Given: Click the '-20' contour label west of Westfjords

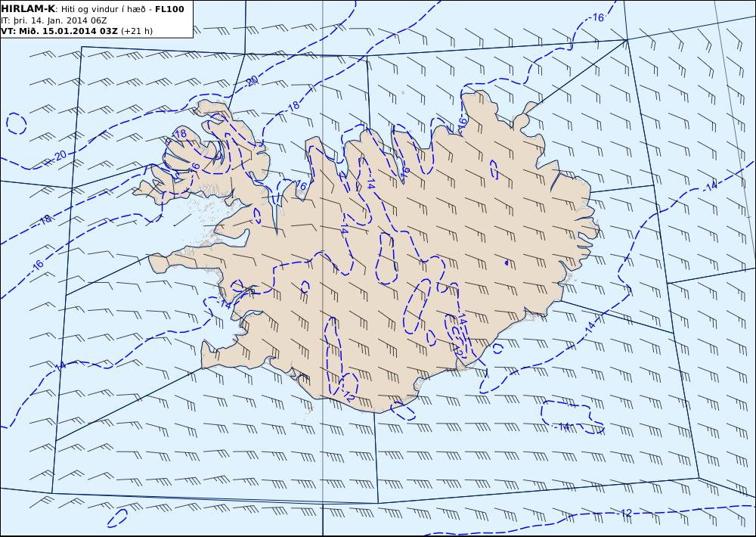Looking at the screenshot, I should tap(58, 157).
